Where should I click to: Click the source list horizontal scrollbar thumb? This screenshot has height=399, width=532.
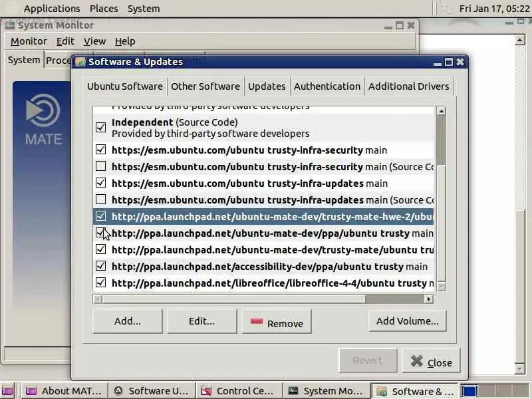(x=234, y=299)
